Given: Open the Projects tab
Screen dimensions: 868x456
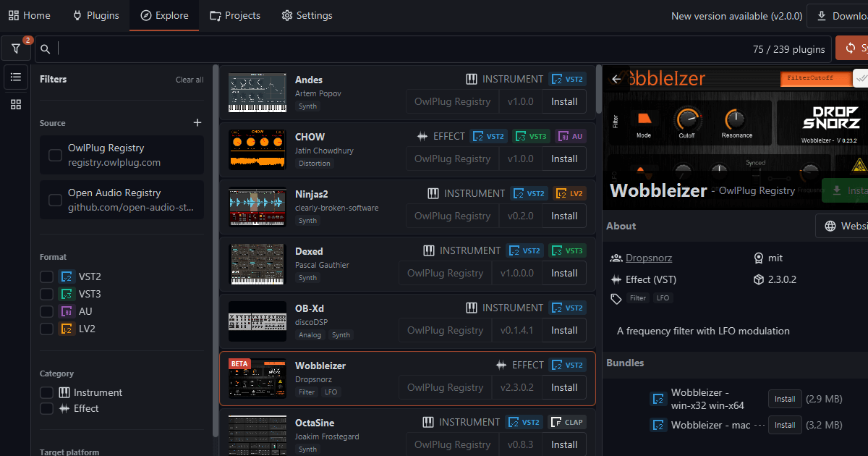Looking at the screenshot, I should (235, 15).
